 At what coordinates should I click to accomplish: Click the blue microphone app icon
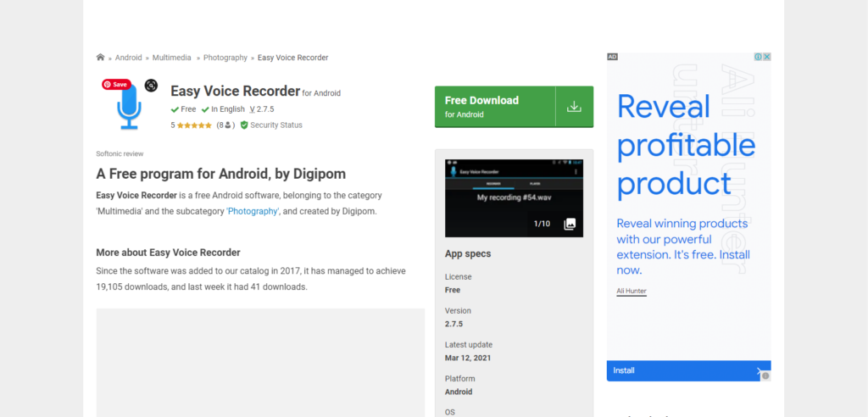click(129, 108)
